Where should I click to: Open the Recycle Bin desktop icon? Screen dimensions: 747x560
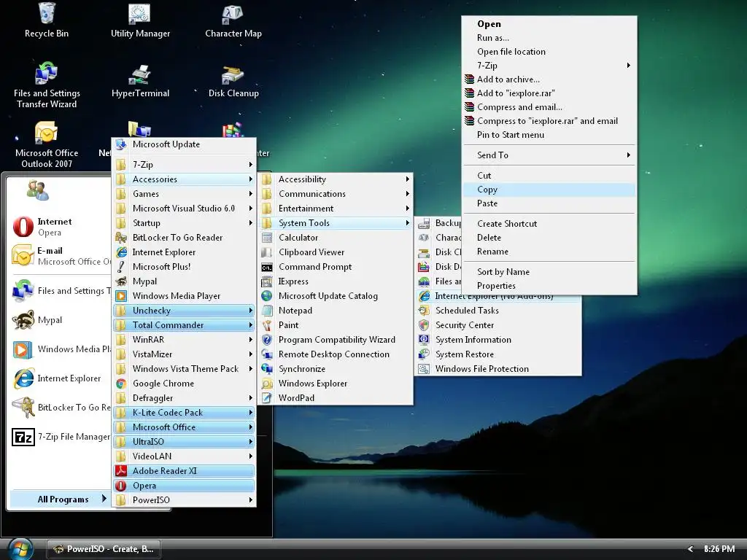pyautogui.click(x=47, y=20)
